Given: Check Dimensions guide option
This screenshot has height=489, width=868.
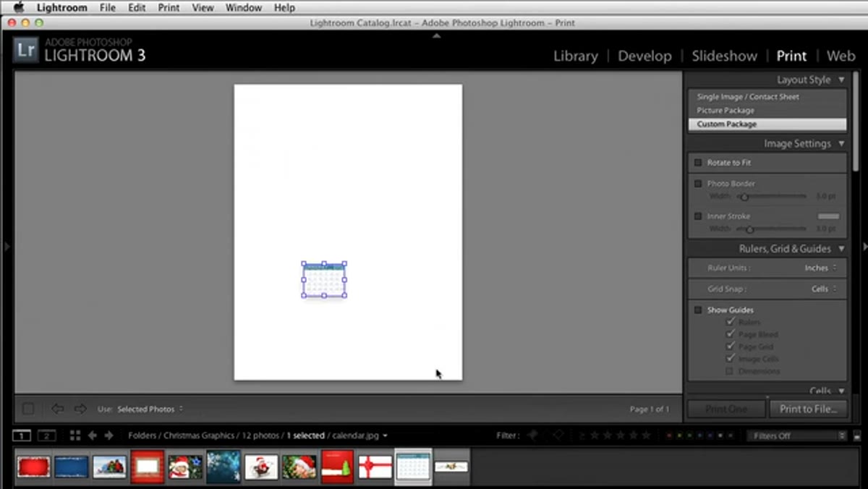Looking at the screenshot, I should pos(730,371).
